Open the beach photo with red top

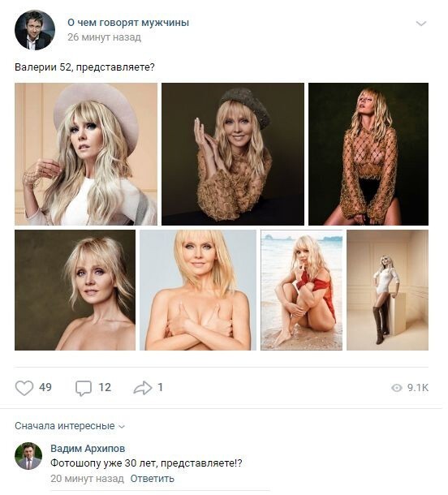click(x=302, y=290)
